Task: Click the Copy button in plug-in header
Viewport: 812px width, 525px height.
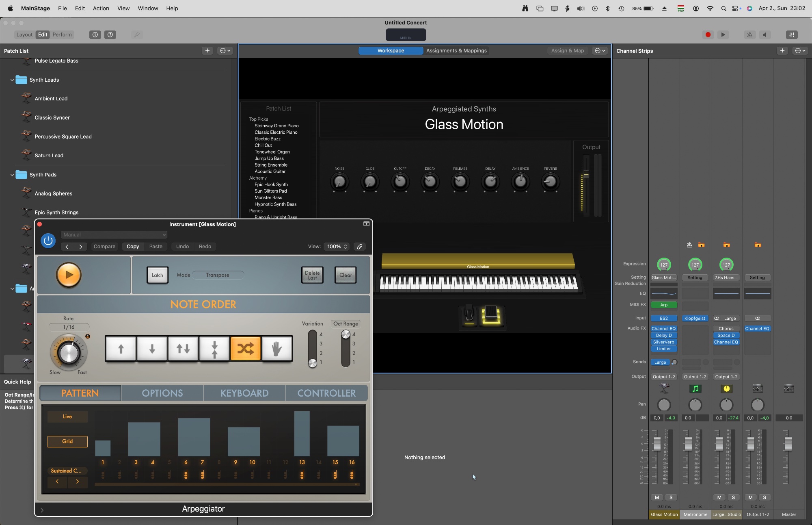Action: 133,247
